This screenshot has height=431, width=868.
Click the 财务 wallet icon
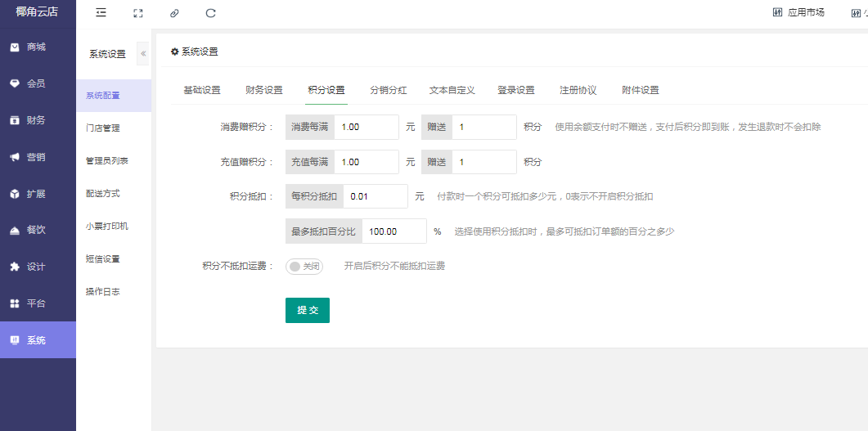pyautogui.click(x=15, y=120)
